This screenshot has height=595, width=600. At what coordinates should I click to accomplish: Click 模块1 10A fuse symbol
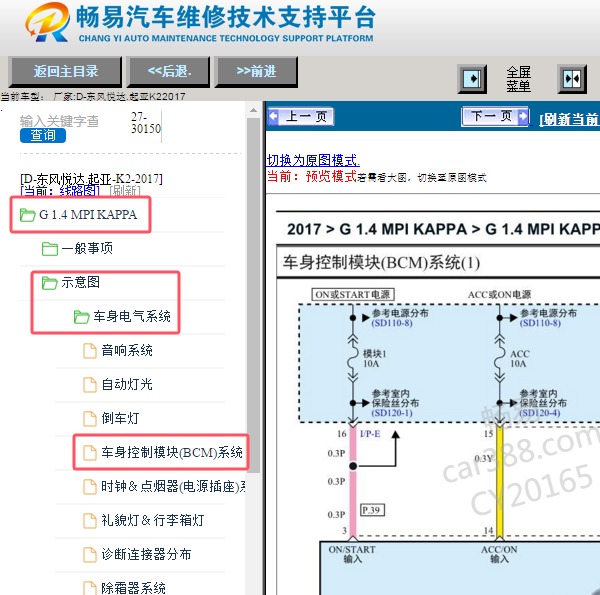click(353, 359)
